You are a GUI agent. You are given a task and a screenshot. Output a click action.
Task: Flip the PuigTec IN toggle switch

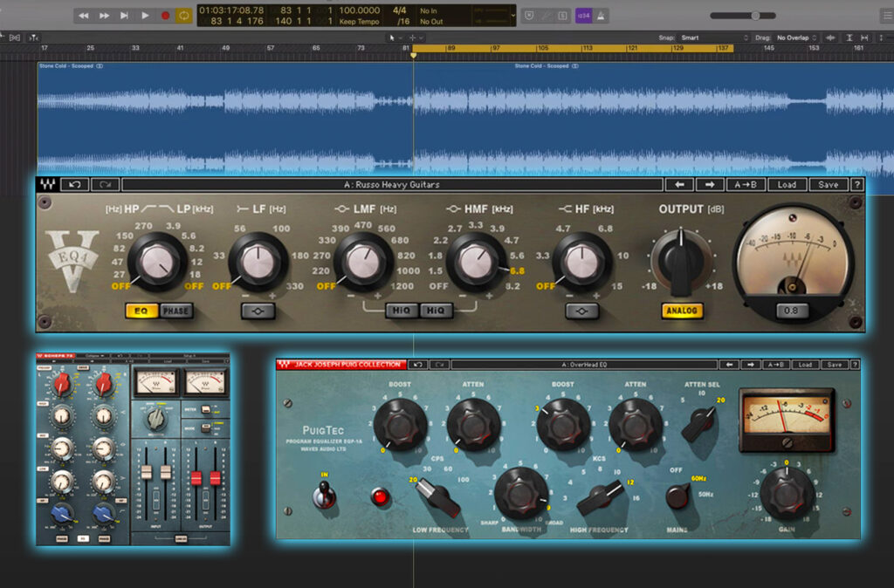pyautogui.click(x=325, y=495)
